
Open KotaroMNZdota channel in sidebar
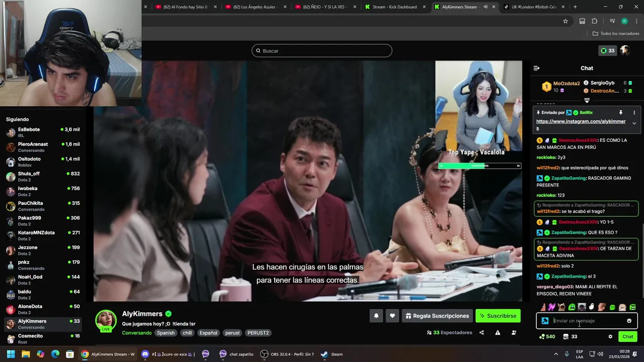43,235
